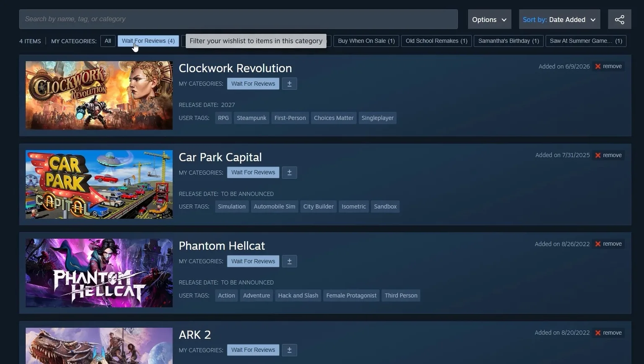Remove Phantom Hellcat from wishlist
The height and width of the screenshot is (364, 644).
coord(608,244)
